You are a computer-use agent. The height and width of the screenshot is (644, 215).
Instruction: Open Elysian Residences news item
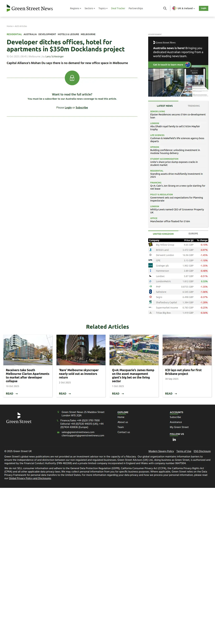178,116
